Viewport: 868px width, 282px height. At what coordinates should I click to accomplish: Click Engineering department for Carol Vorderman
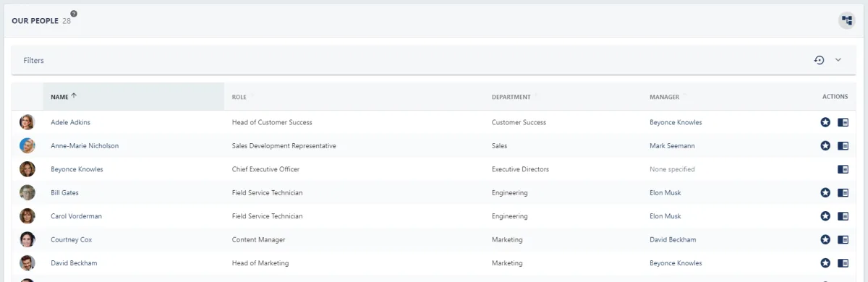tap(509, 216)
